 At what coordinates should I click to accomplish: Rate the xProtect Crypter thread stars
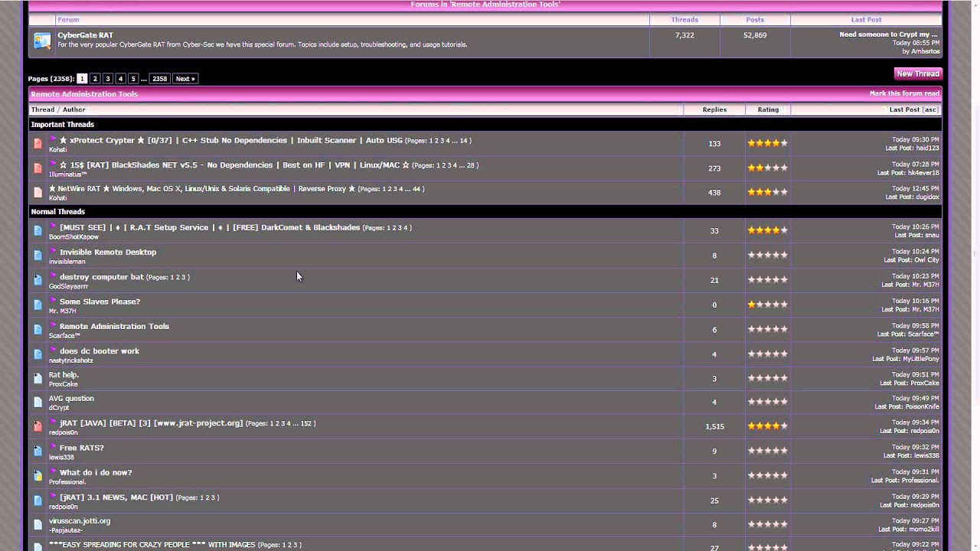coord(768,143)
